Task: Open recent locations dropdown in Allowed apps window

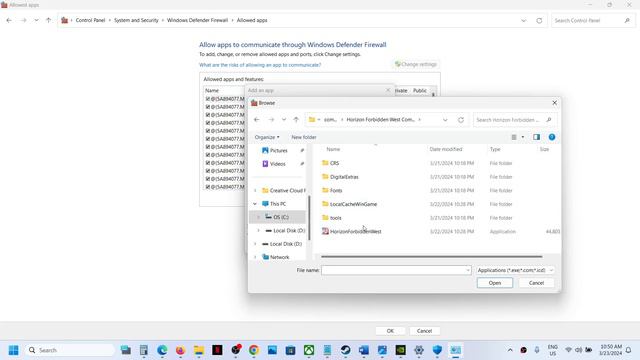Action: 36,20
